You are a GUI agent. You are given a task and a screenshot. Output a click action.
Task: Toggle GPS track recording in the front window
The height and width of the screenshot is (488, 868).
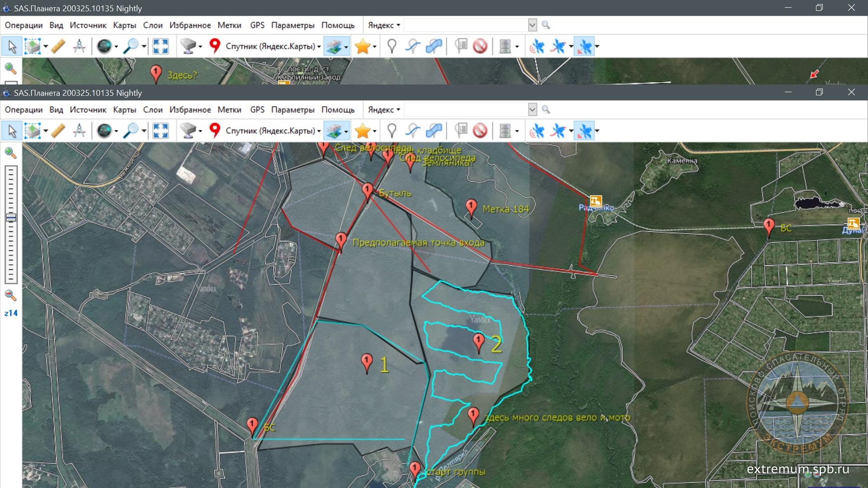[559, 131]
